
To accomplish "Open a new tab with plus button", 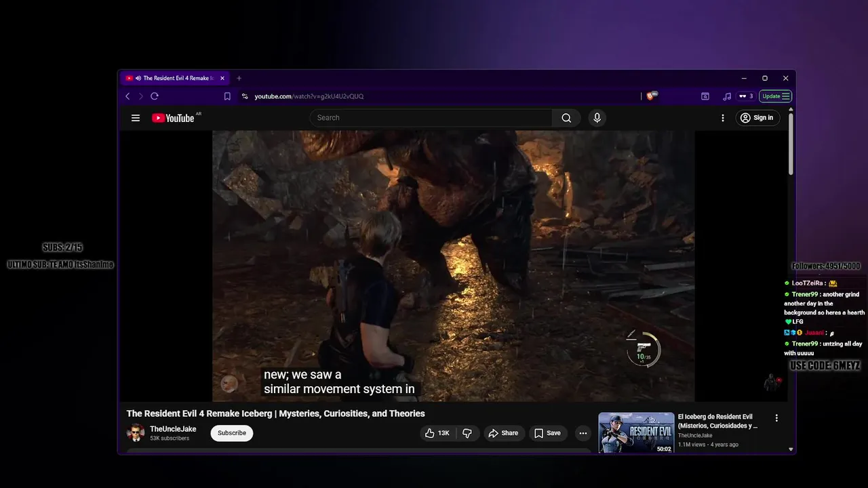I will [239, 79].
